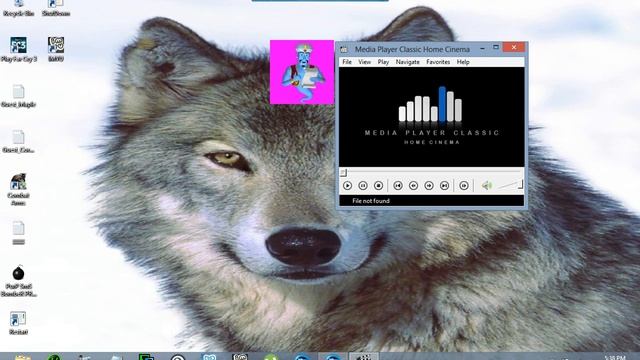Image resolution: width=640 pixels, height=360 pixels.
Task: Click the taskbar clock
Action: click(x=615, y=358)
